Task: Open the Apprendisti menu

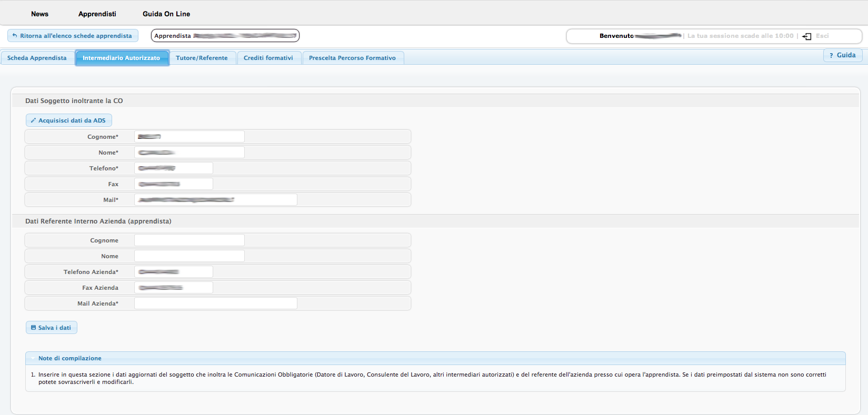Action: tap(97, 14)
